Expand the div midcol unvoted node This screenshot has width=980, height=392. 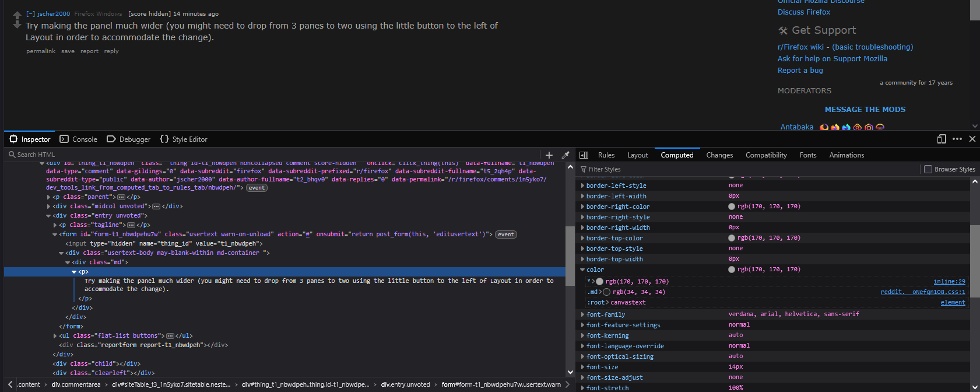tap(48, 206)
